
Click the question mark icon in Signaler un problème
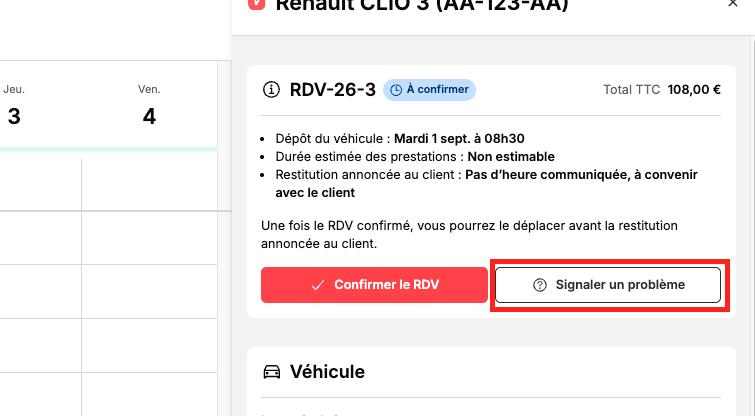click(x=540, y=285)
